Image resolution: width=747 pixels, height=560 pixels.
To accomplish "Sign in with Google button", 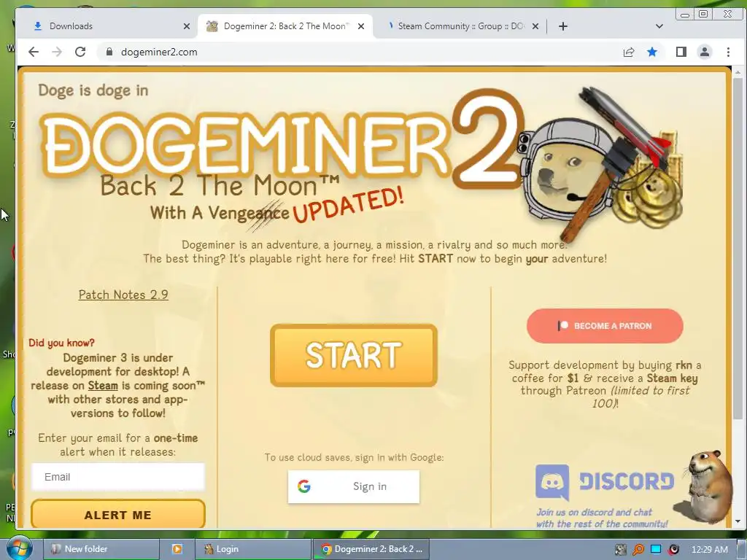I will [x=354, y=486].
